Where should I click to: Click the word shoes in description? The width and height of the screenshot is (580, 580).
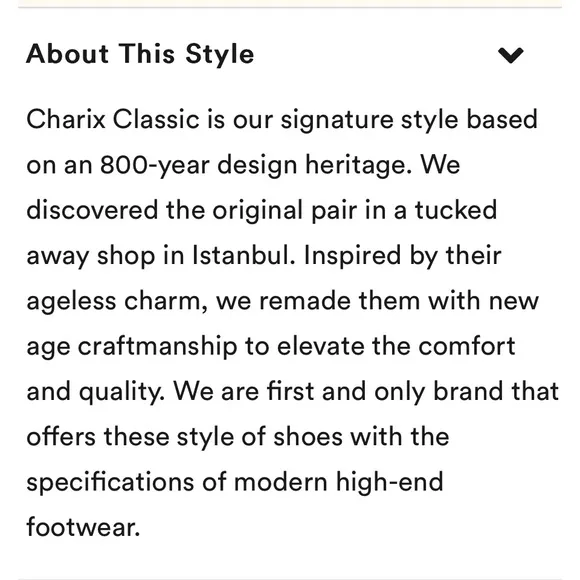coord(308,437)
